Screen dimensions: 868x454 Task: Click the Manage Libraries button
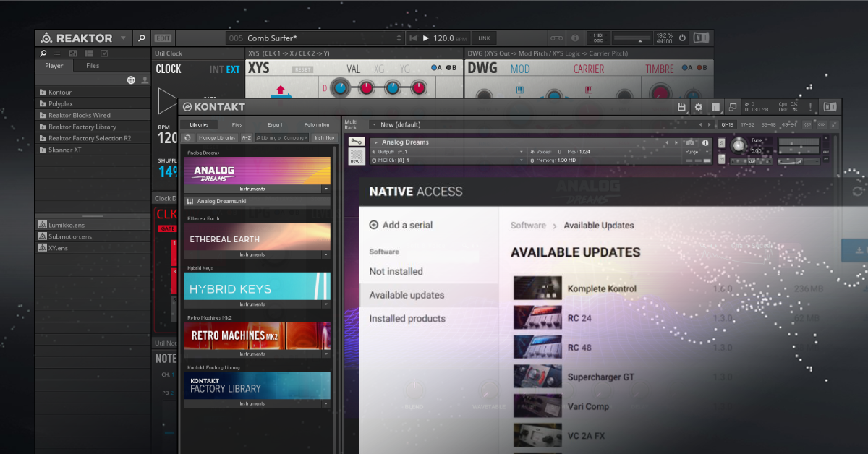[x=217, y=137]
